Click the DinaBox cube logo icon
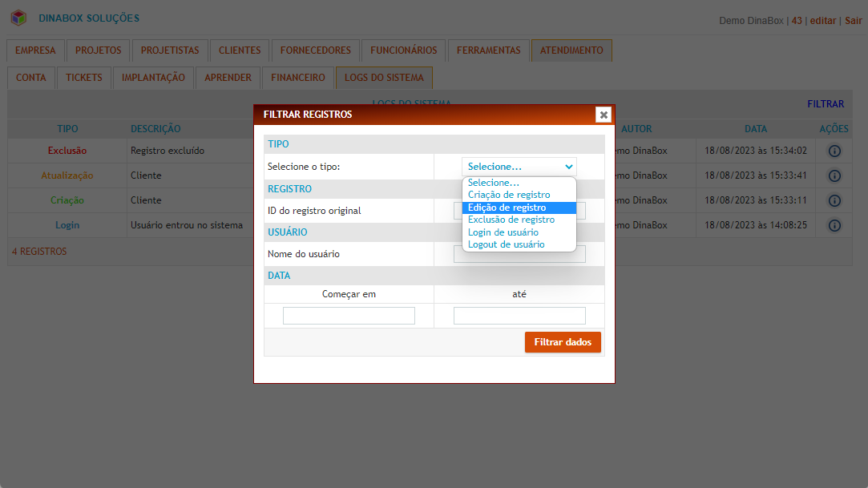The image size is (868, 488). (x=18, y=18)
